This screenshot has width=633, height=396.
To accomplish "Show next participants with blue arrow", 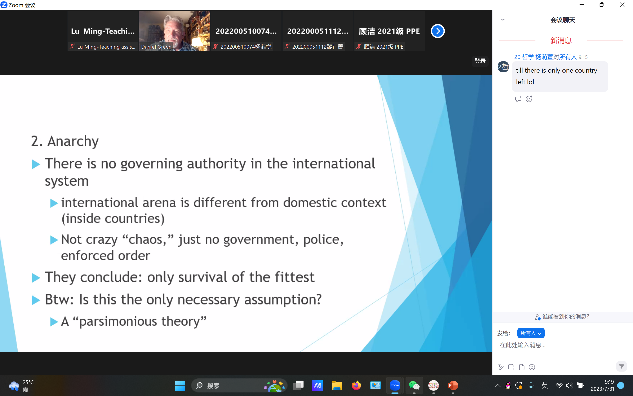I will tap(438, 31).
